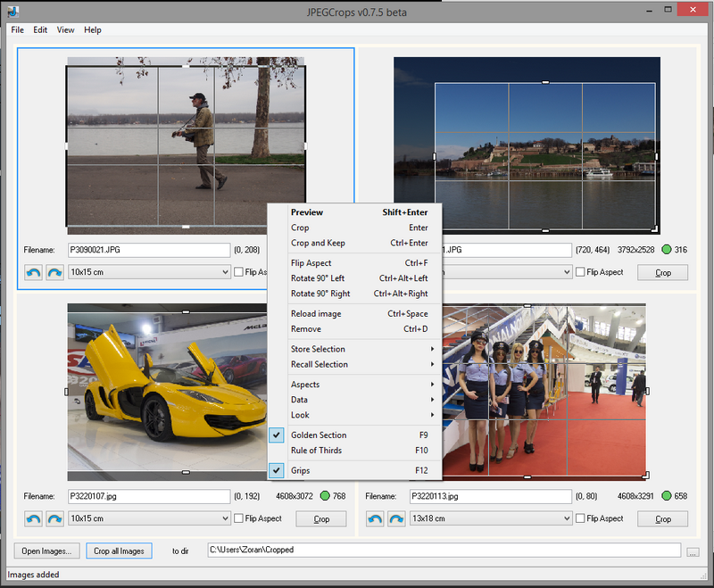Expand the Data submenu
Screen dimensions: 714x588
[355, 400]
